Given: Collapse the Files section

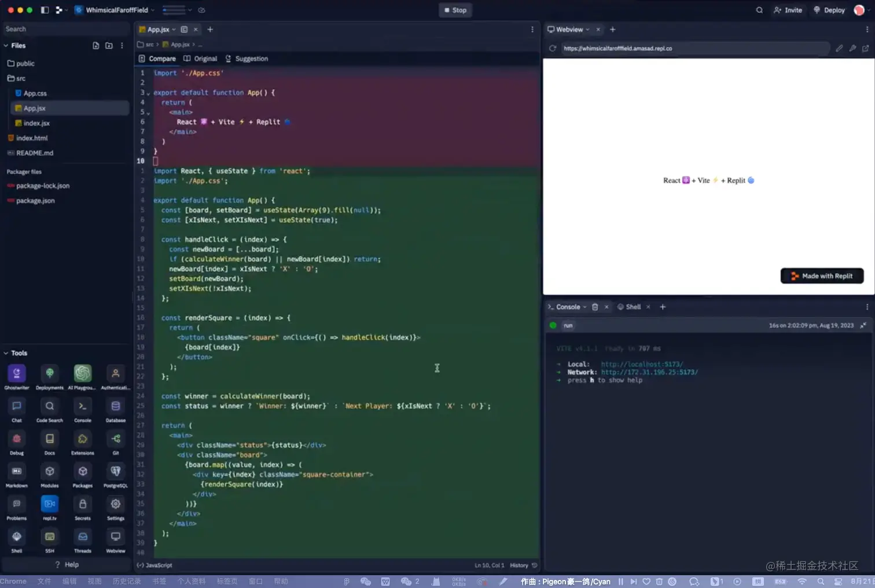Looking at the screenshot, I should [6, 46].
